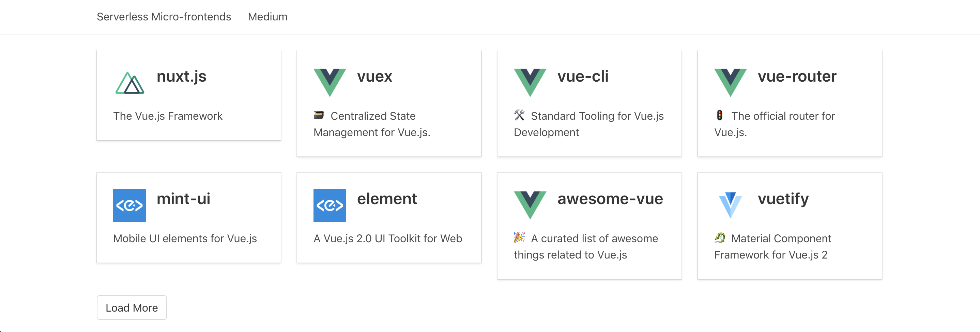This screenshot has width=980, height=332.
Task: Click the traffic light emoji on vue-router
Action: (719, 115)
